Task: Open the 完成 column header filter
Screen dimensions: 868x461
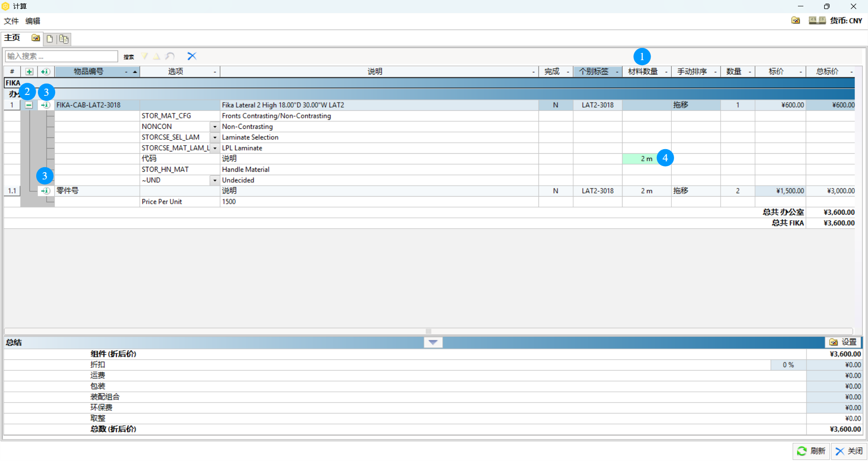Action: 568,72
